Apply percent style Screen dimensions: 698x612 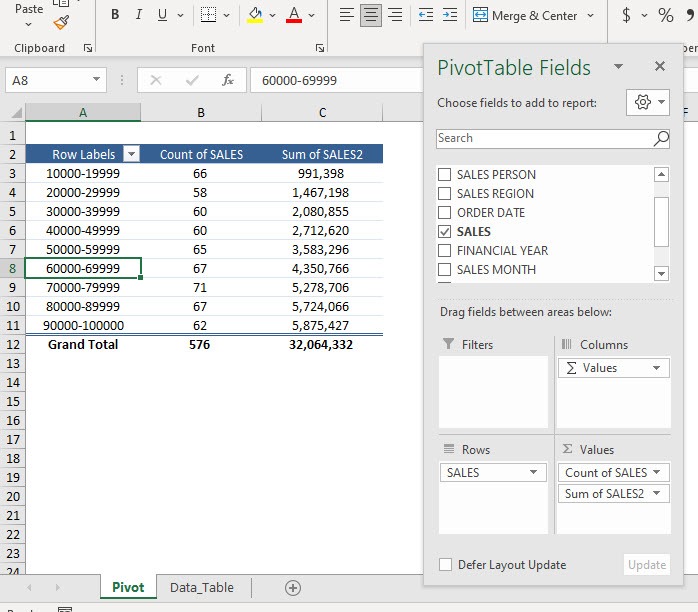point(666,16)
